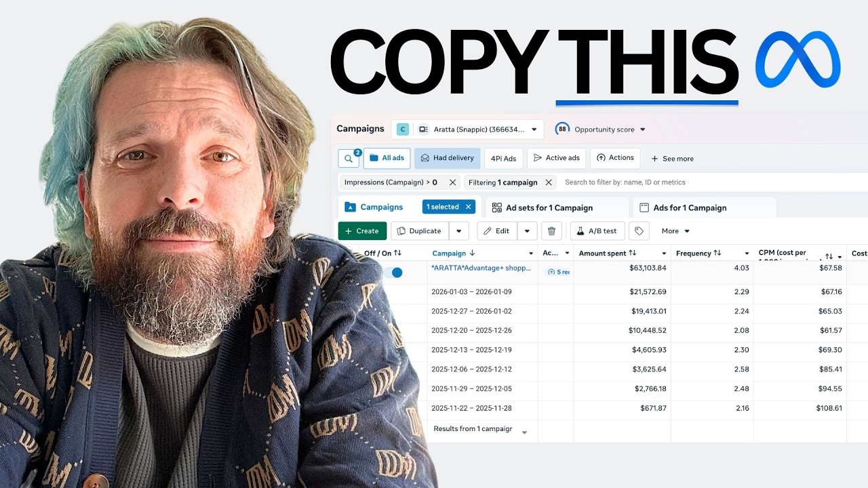Open the Ac... column options arrow
The height and width of the screenshot is (488, 868).
tap(567, 253)
